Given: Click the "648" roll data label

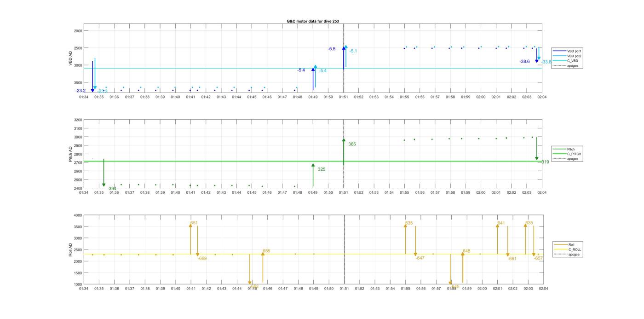Looking at the screenshot, I should pos(466,251).
